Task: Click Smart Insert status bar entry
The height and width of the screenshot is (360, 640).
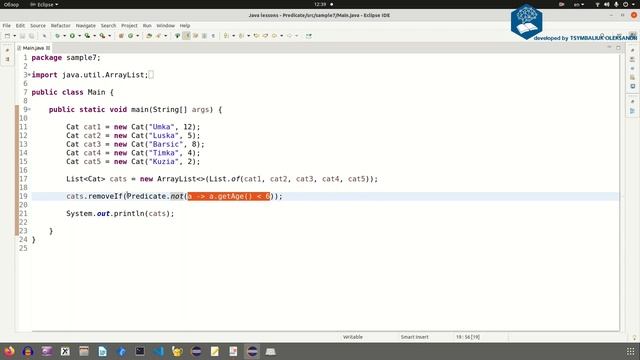Action: coord(415,337)
